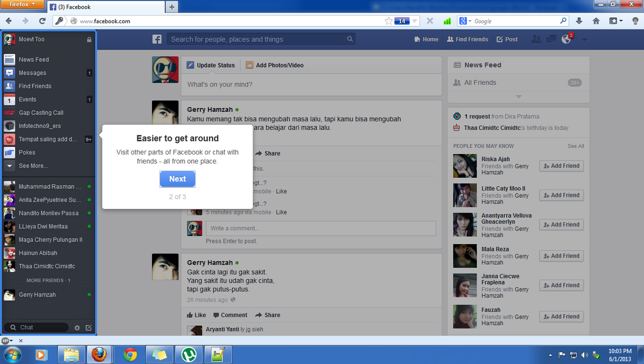Open bookmarks menu dropdown button
The height and width of the screenshot is (364, 644).
click(x=616, y=21)
